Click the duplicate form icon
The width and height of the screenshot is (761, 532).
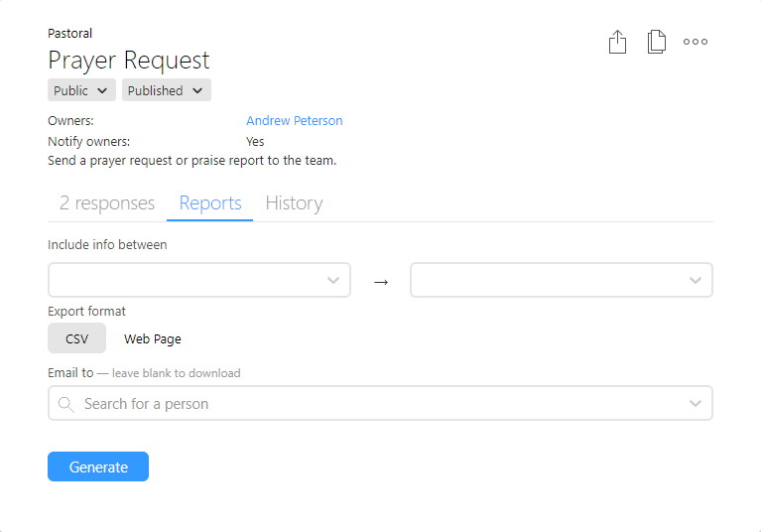click(657, 42)
